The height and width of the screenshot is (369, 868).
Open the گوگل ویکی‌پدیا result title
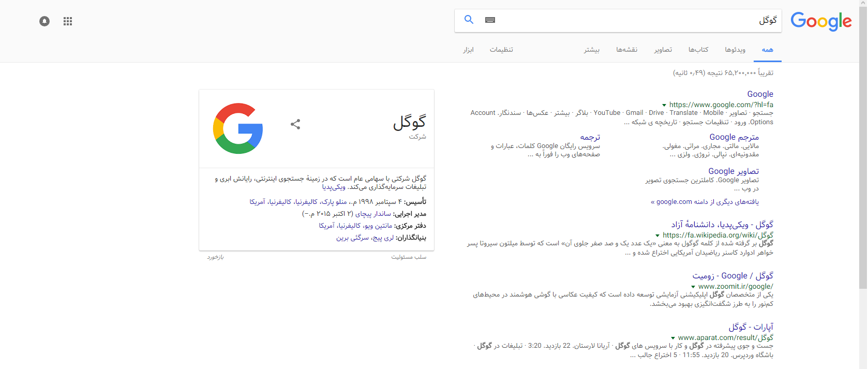pyautogui.click(x=723, y=225)
